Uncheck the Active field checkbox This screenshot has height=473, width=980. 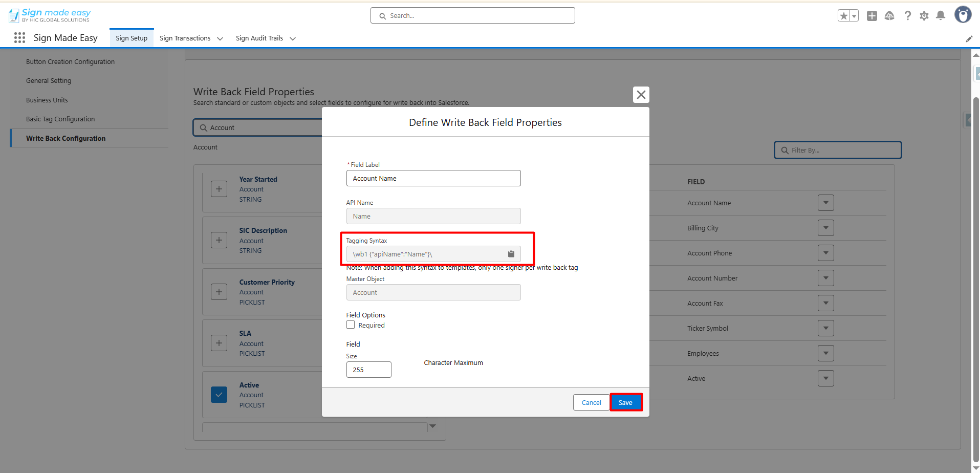point(219,395)
